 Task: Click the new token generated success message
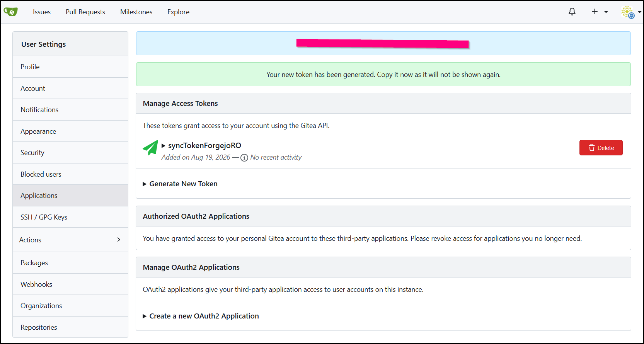point(383,75)
